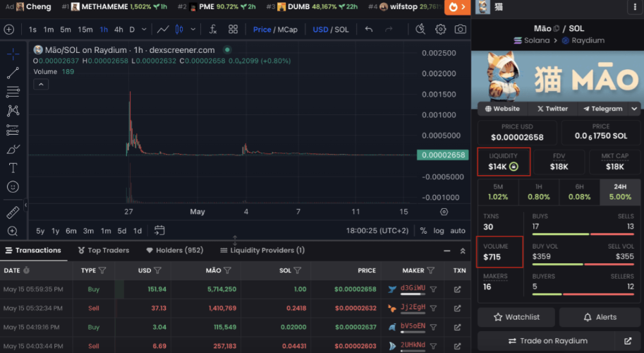Open the Transactions tab
Screen dimensions: 644x353
point(33,250)
